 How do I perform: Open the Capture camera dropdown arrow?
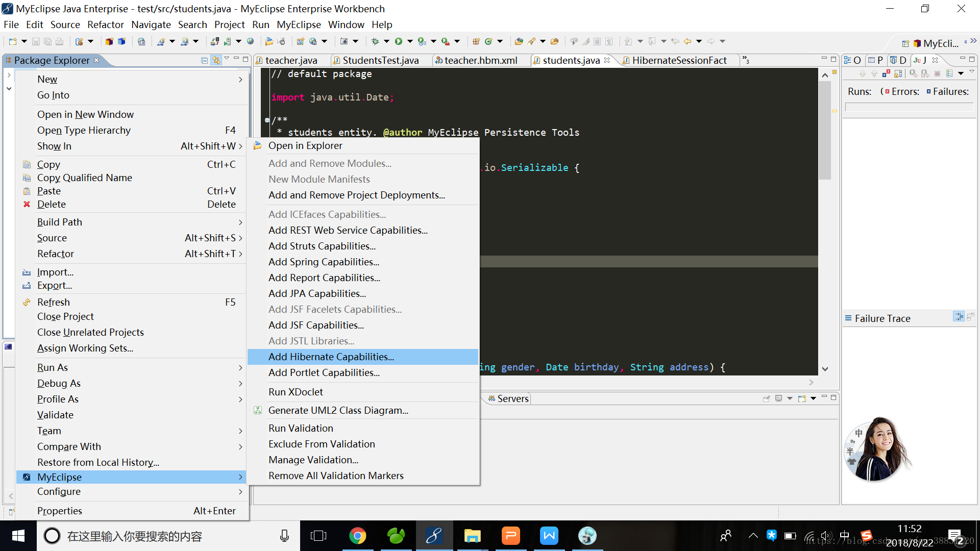point(355,41)
